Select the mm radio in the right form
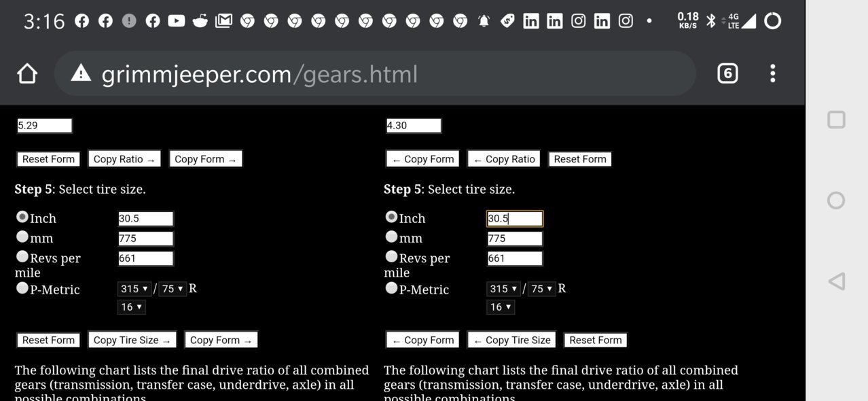Viewport: 868px width, 401px height. point(391,237)
